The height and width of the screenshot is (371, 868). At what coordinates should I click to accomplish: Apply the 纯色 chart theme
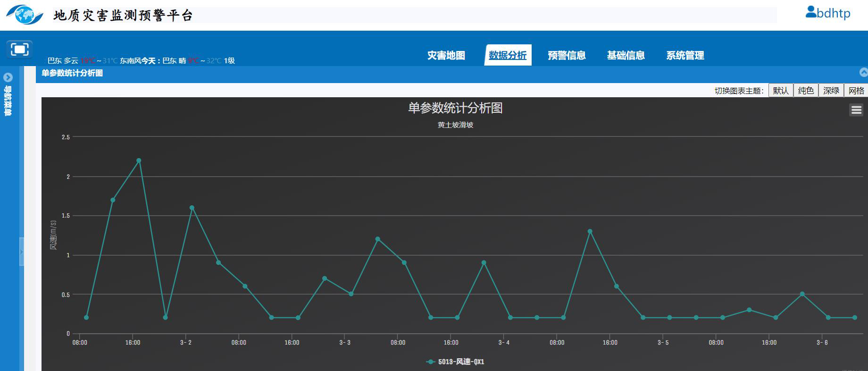[x=806, y=91]
